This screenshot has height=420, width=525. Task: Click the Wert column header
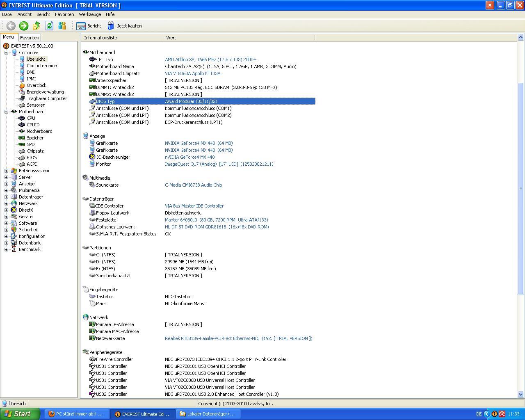click(239, 38)
